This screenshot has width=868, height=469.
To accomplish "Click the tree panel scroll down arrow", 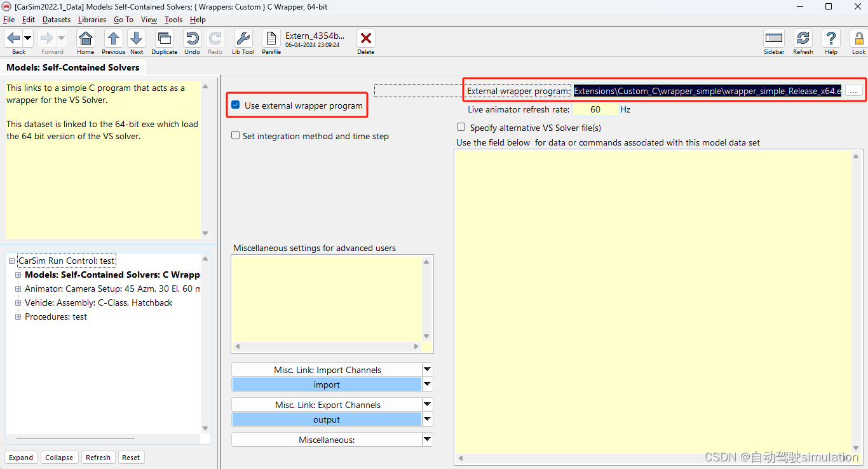I will (205, 428).
